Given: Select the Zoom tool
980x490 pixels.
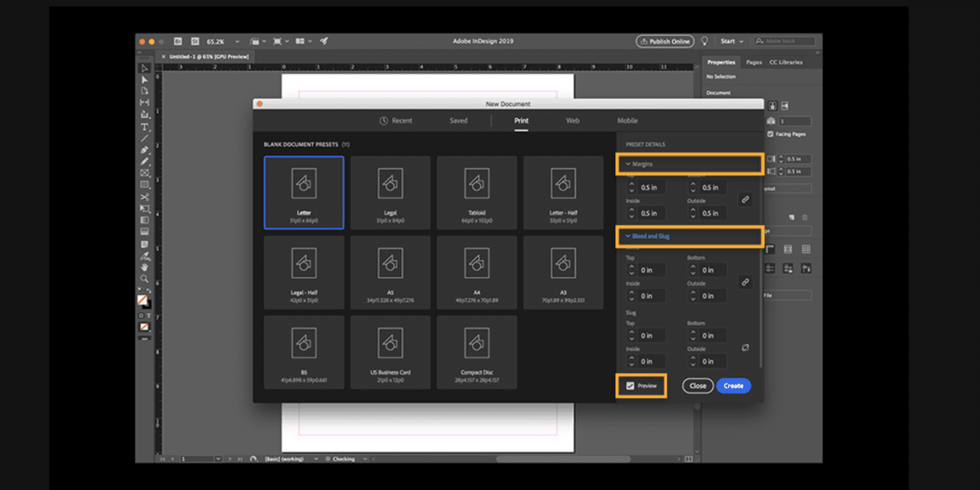Looking at the screenshot, I should pos(145,279).
